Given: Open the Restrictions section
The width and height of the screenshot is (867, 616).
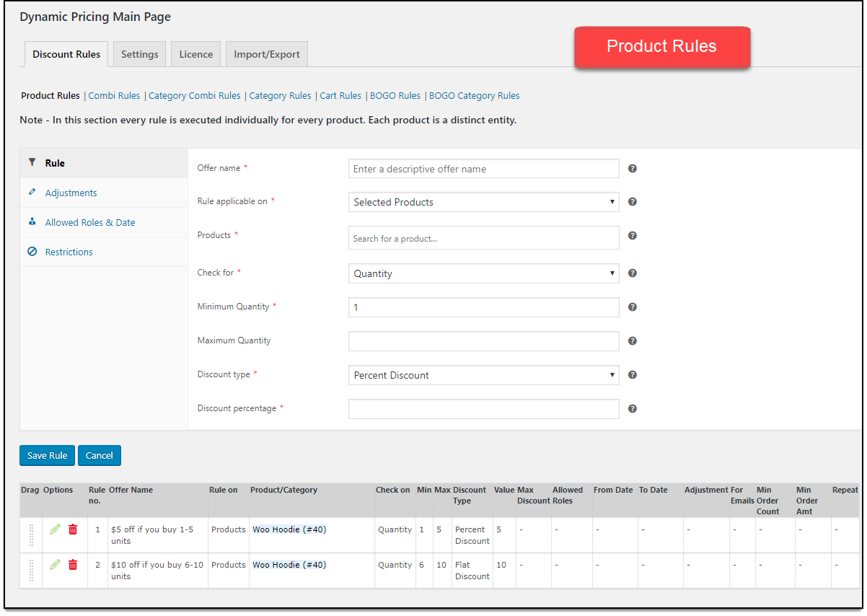Looking at the screenshot, I should tap(69, 252).
